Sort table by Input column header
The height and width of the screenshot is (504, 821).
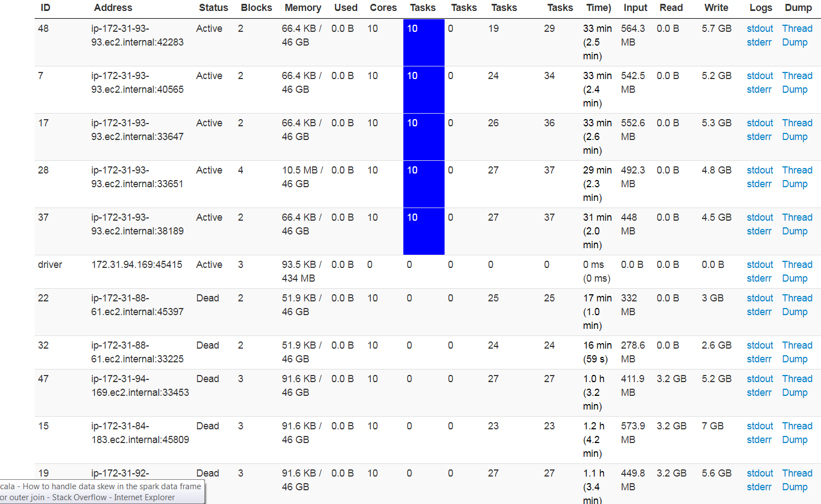(x=635, y=8)
